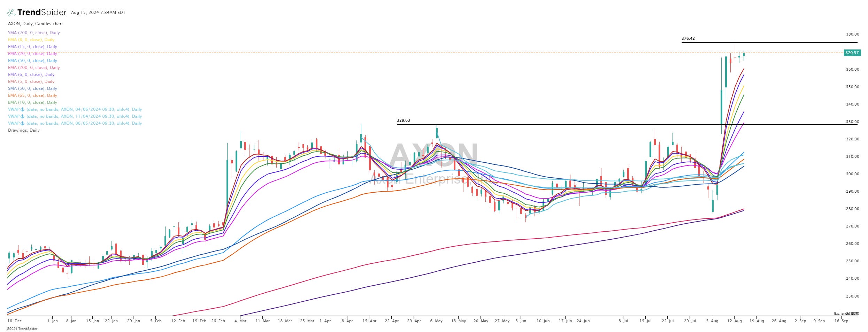Select the EMA (8, 0, close) legend entry

tap(31, 40)
